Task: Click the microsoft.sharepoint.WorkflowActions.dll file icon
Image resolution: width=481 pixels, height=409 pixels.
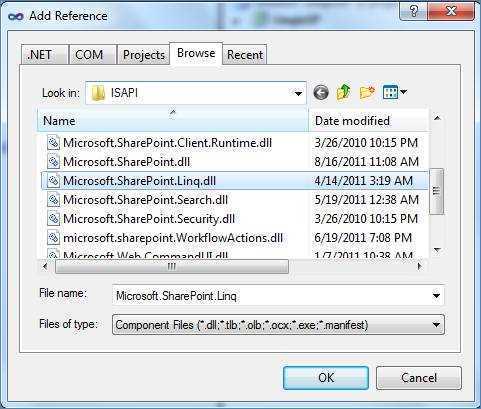Action: pos(53,238)
